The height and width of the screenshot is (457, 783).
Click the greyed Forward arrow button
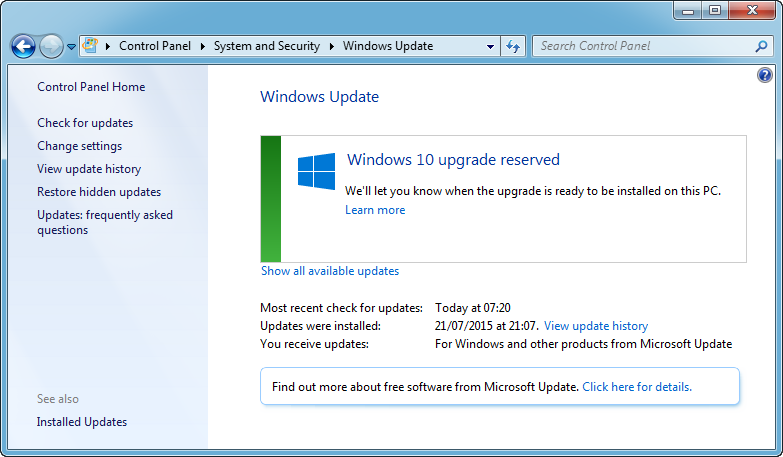pos(51,46)
